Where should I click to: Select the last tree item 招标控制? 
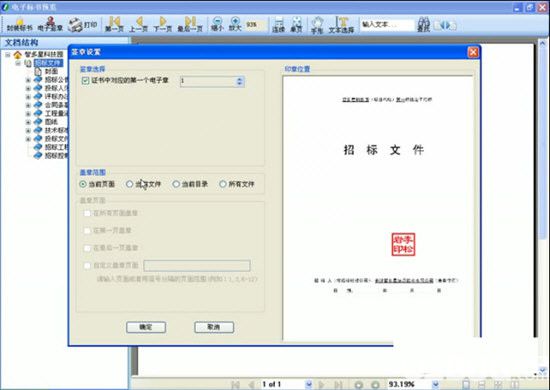[x=56, y=155]
